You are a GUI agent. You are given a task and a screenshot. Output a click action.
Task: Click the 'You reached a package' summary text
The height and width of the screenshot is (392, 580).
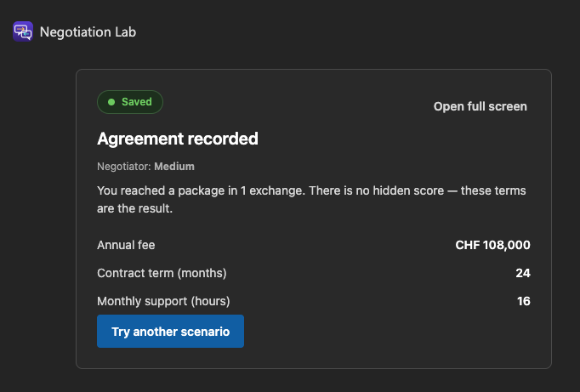pos(311,199)
